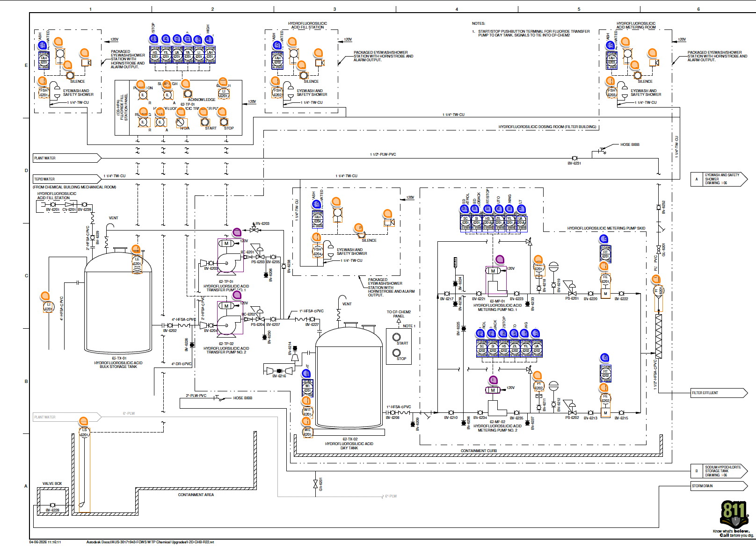Click the VALVE BOX label
Screen dimensions: 756x548
pyautogui.click(x=52, y=483)
